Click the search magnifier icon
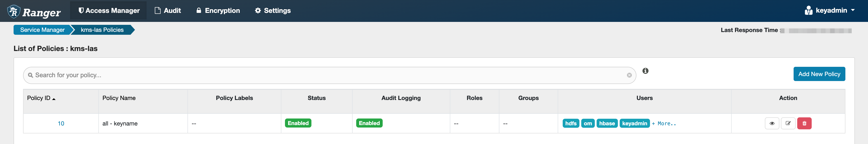 click(31, 75)
